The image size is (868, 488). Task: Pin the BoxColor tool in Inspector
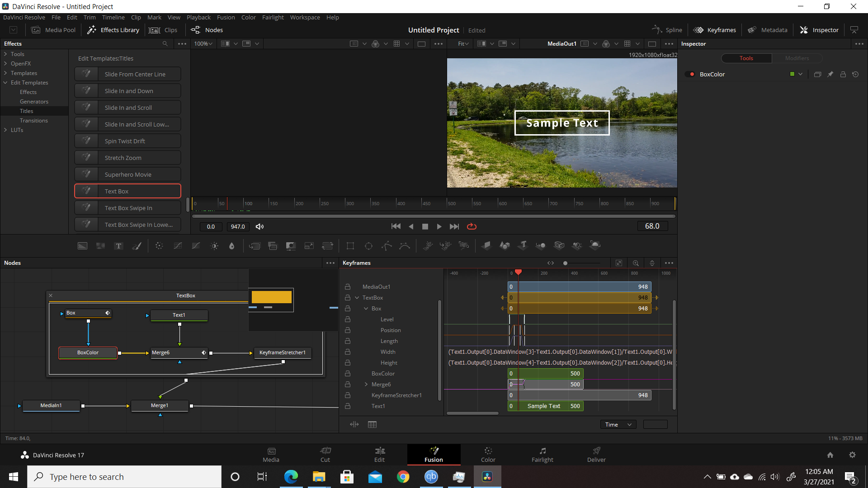click(830, 74)
